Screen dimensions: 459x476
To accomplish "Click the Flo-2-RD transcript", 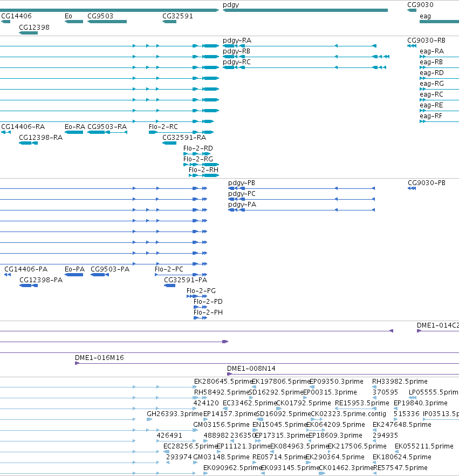I will click(196, 154).
